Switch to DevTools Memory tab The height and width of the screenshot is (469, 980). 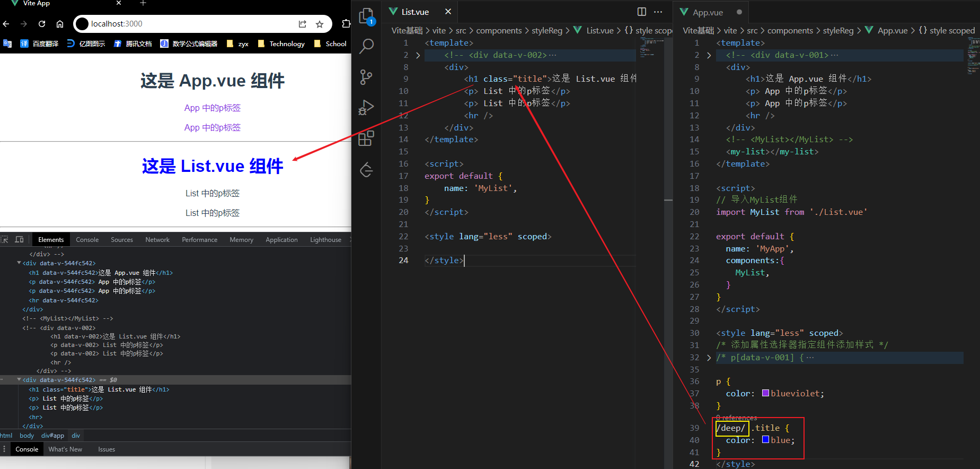tap(241, 240)
